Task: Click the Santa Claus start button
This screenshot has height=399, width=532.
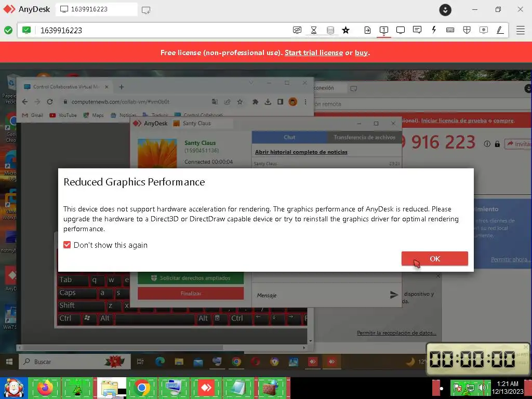Action: point(14,388)
